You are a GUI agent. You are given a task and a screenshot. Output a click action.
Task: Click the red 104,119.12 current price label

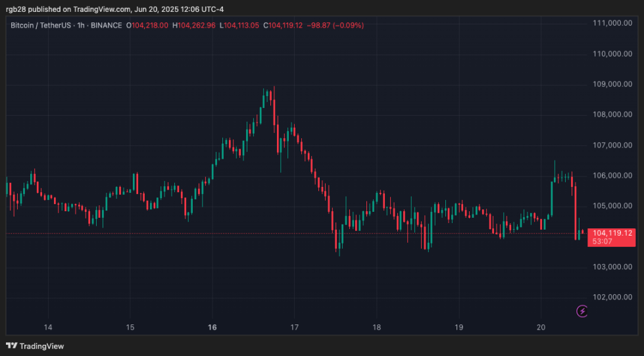tap(612, 233)
